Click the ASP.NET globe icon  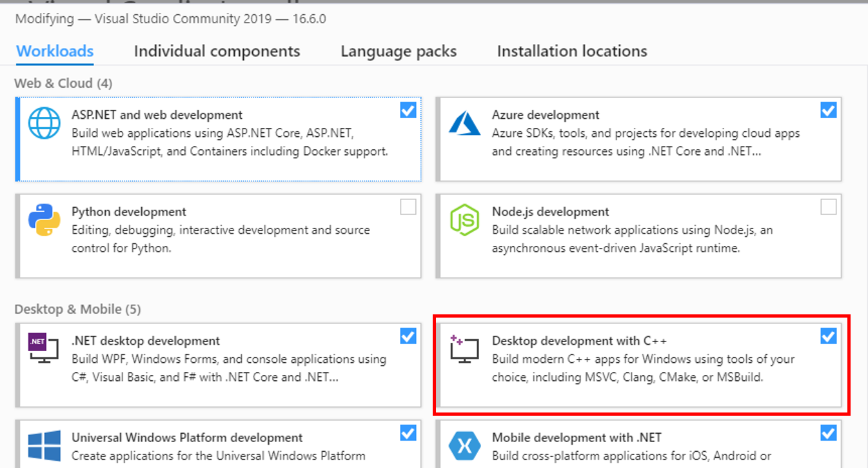[x=44, y=123]
